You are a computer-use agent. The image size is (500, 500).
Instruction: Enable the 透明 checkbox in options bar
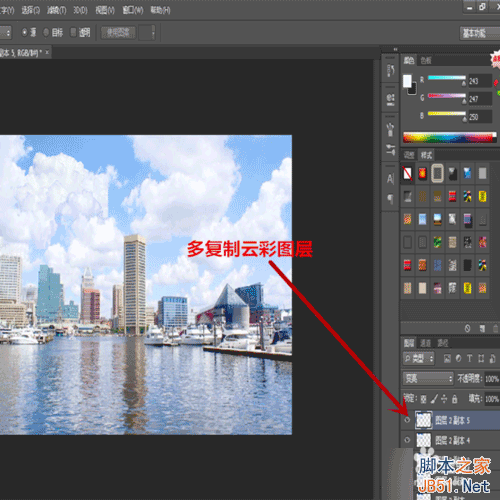(73, 32)
